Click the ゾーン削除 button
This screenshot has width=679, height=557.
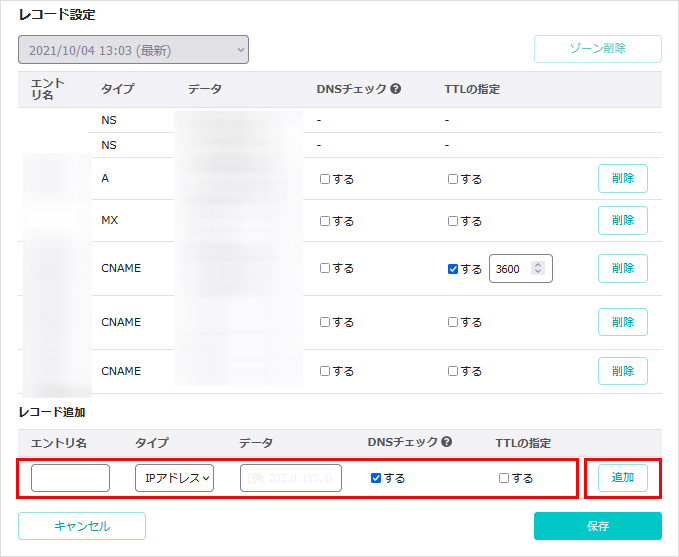(597, 49)
